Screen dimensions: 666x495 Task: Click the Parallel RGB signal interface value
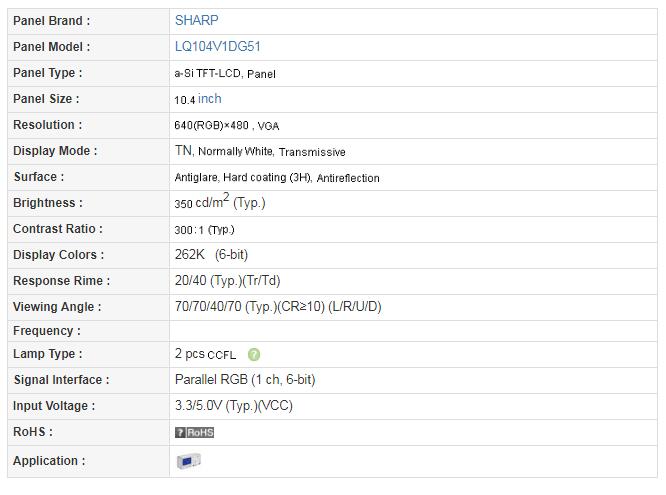pyautogui.click(x=245, y=380)
